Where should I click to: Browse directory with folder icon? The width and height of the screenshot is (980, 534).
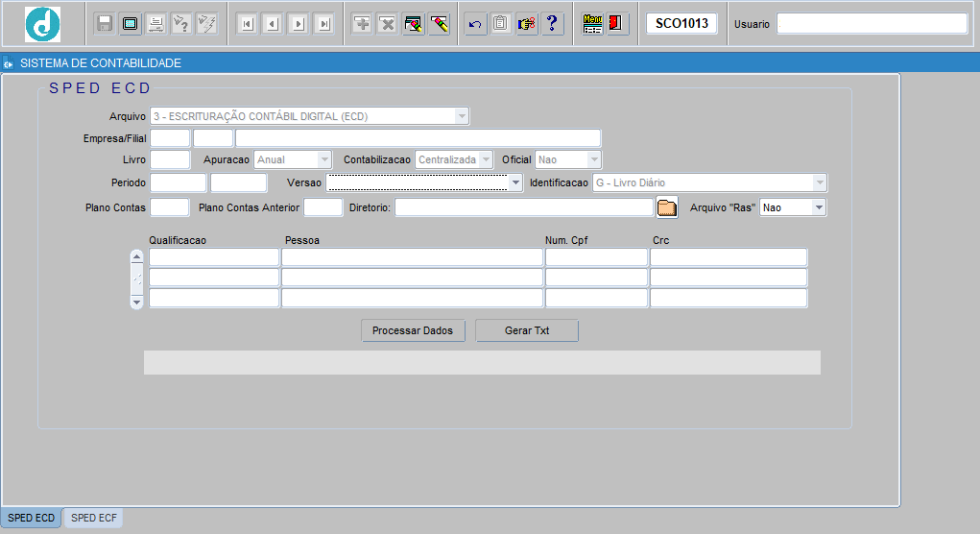667,207
